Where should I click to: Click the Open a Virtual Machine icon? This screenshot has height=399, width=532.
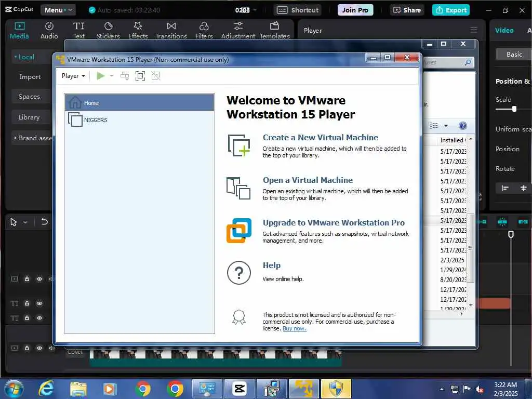click(238, 188)
